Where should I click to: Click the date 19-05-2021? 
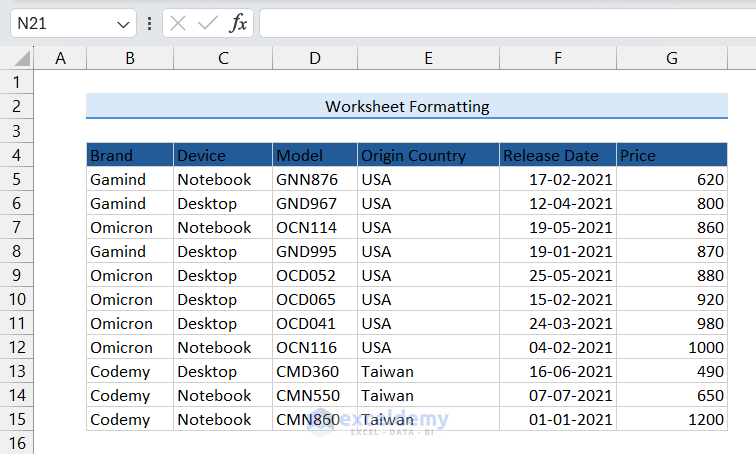[558, 227]
